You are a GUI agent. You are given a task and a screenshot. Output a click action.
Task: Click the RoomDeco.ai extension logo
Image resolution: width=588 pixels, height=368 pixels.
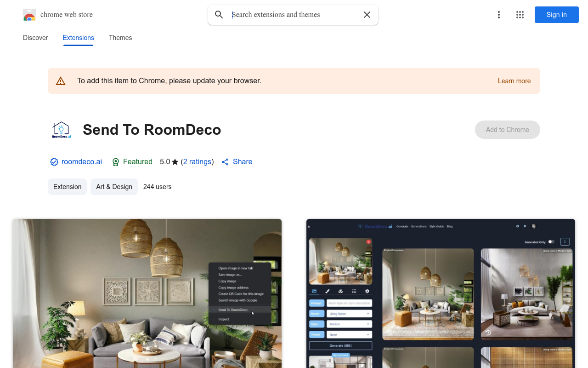pyautogui.click(x=61, y=130)
